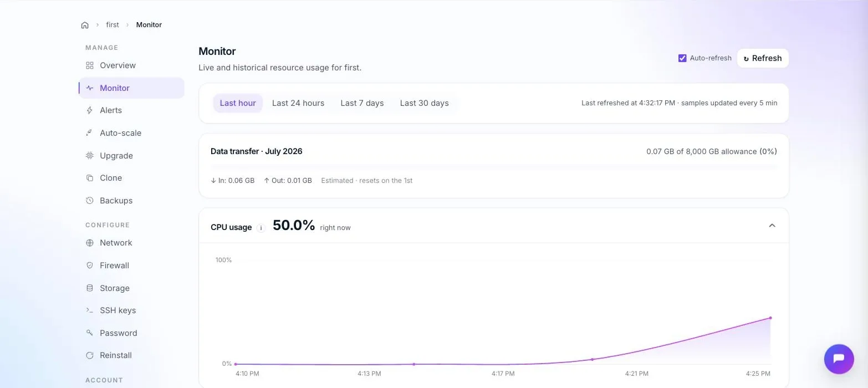This screenshot has width=868, height=388.
Task: Click the Password key icon
Action: (x=90, y=333)
